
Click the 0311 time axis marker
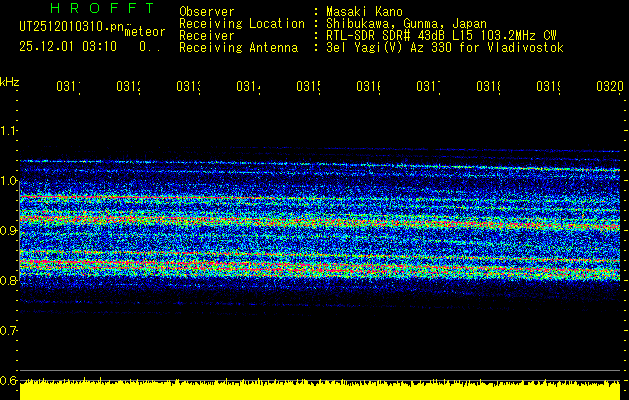(x=68, y=86)
